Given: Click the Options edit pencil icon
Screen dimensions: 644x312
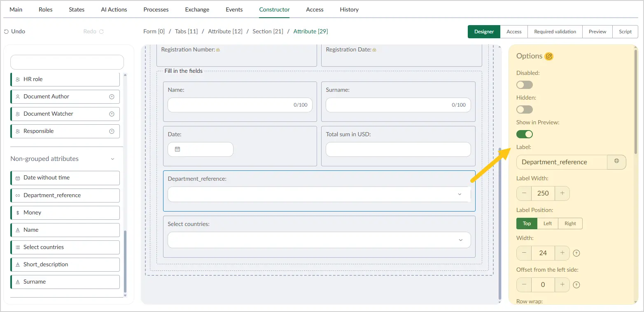Looking at the screenshot, I should pyautogui.click(x=549, y=56).
